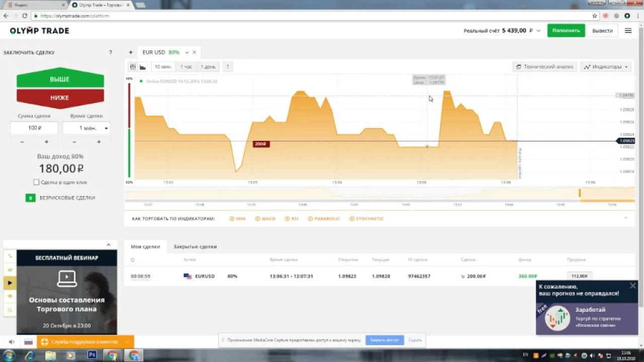Screen dimensions: 644x362
Task: Open STOCHASTIC indicator trading guide
Action: click(x=366, y=219)
